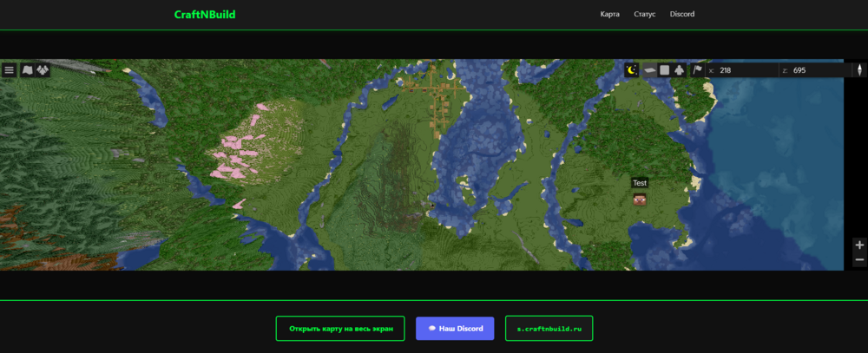Click the X coordinate field
The image size is (868, 353).
pos(741,70)
